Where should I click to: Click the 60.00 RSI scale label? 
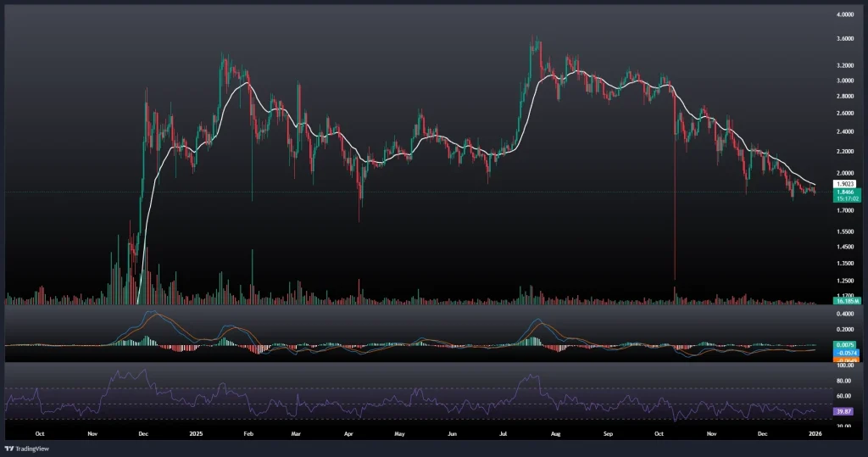[845, 396]
